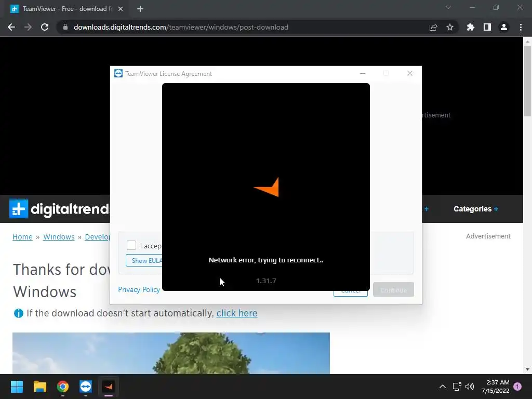Click the blue info icon beside download notice
Image resolution: width=532 pixels, height=399 pixels.
18,313
